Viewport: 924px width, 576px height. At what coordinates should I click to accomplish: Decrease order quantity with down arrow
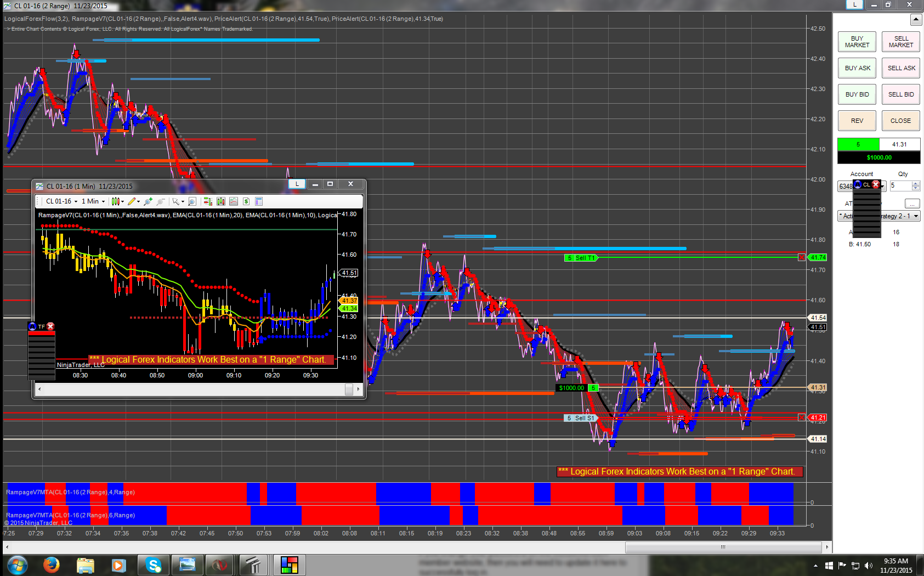coord(916,188)
